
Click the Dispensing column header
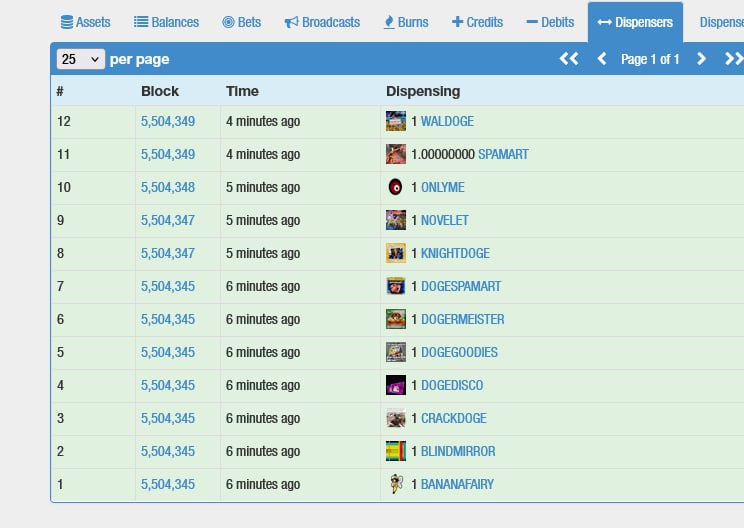(423, 91)
